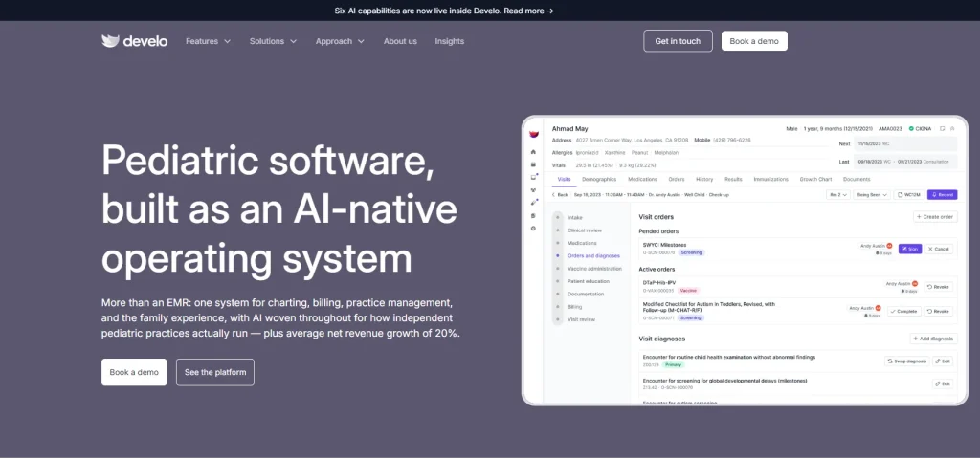Select the Visits tab in preview
980x459 pixels.
[564, 179]
